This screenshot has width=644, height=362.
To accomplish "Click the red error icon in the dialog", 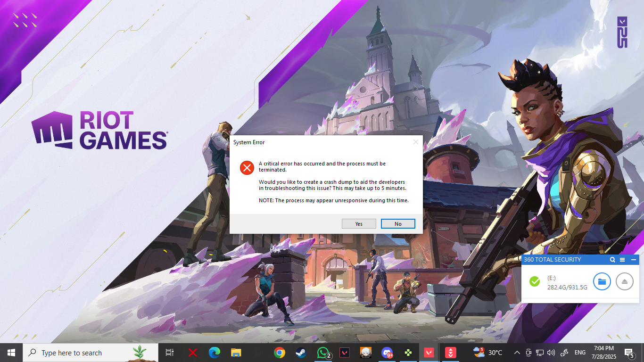I will pyautogui.click(x=247, y=167).
